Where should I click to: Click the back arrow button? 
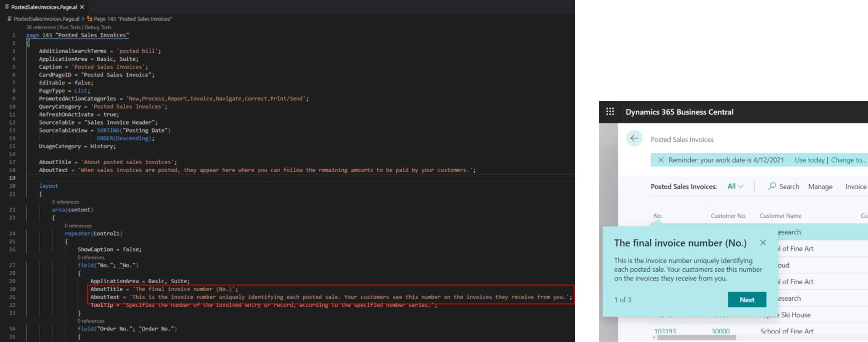point(634,138)
